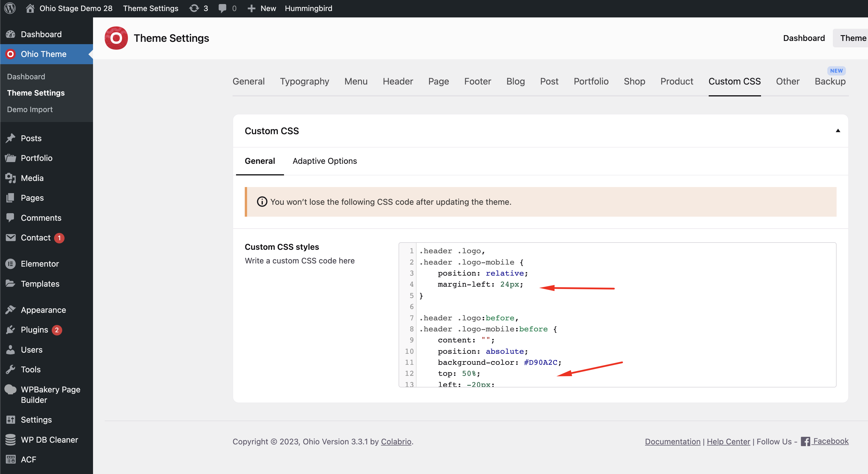Switch to the General settings tab
The width and height of the screenshot is (868, 474).
[x=249, y=81]
